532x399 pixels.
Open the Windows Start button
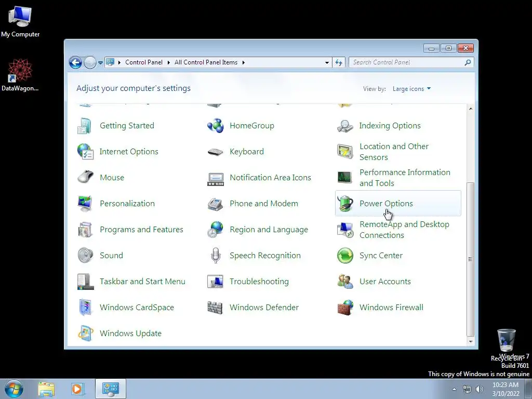(14, 389)
